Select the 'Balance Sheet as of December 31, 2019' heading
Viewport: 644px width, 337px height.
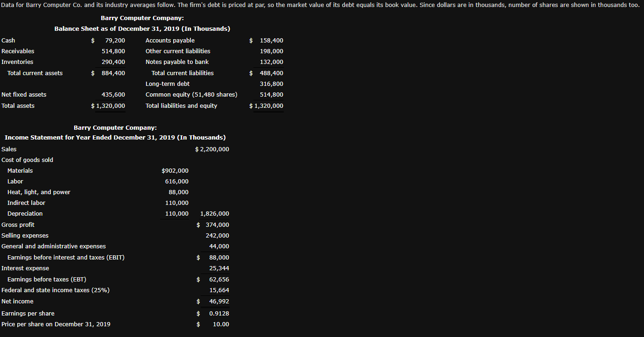pos(142,28)
